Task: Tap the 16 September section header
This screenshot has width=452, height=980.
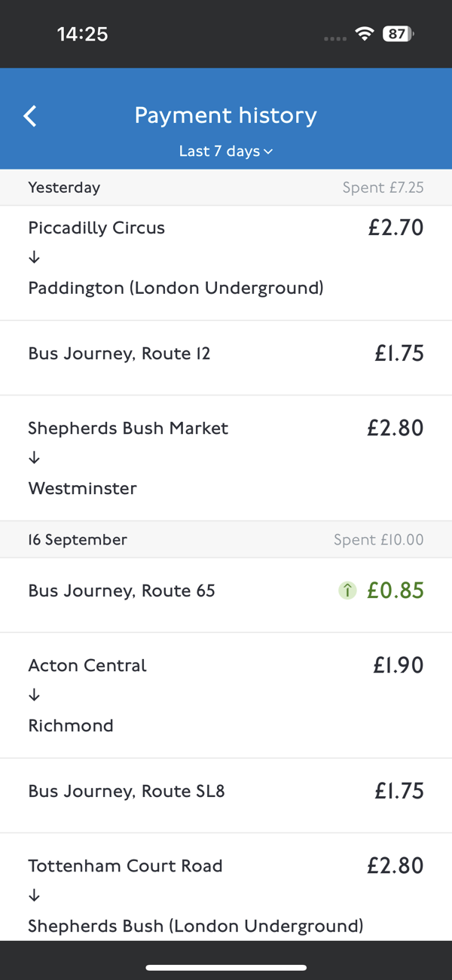Action: click(x=78, y=540)
